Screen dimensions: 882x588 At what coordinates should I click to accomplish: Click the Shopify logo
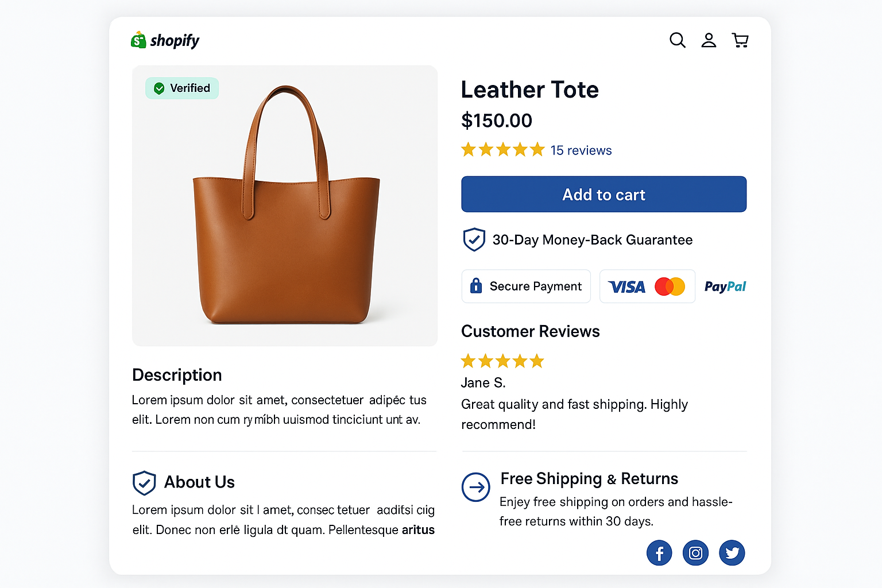click(x=165, y=40)
